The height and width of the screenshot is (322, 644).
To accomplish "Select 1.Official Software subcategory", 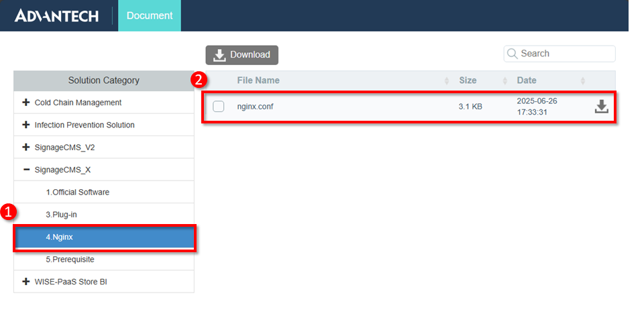I will (x=77, y=192).
